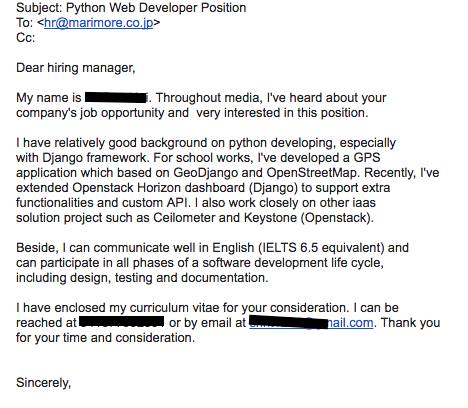The height and width of the screenshot is (408, 468).
Task: Click the phrase 'curriculum vitae' in the text
Action: coord(174,308)
